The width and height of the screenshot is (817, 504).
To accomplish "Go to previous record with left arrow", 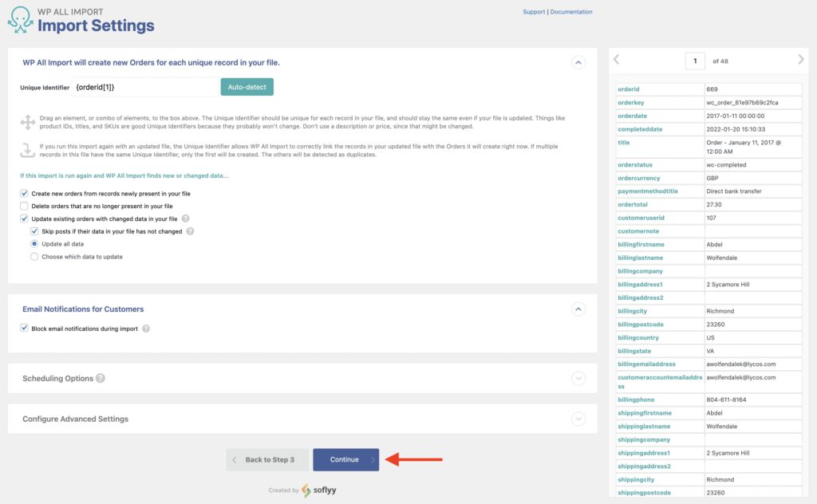I will (x=615, y=59).
